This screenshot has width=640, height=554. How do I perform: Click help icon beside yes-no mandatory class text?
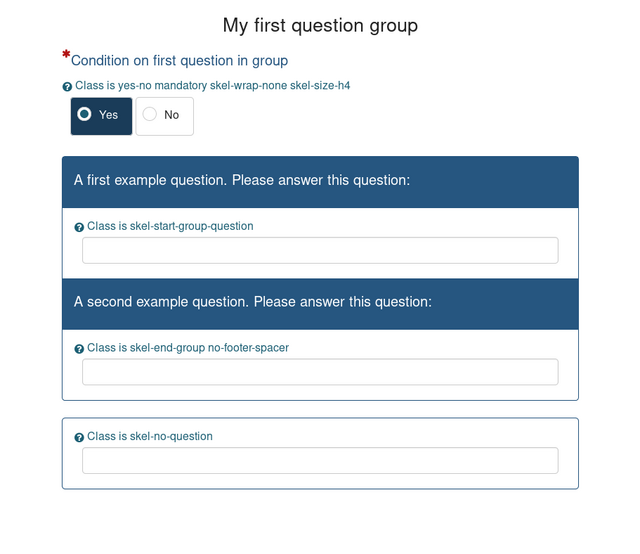click(67, 87)
